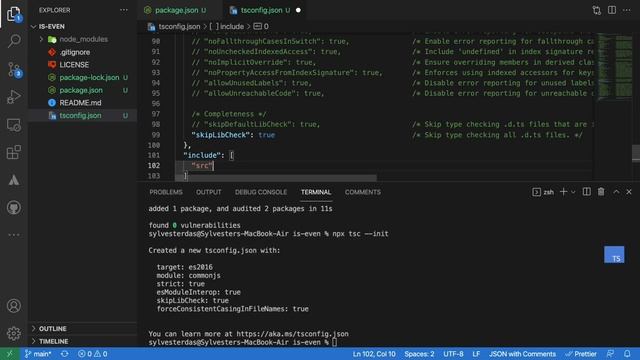This screenshot has height=360, width=640.
Task: Open Accounts menu icon
Action: (14, 306)
